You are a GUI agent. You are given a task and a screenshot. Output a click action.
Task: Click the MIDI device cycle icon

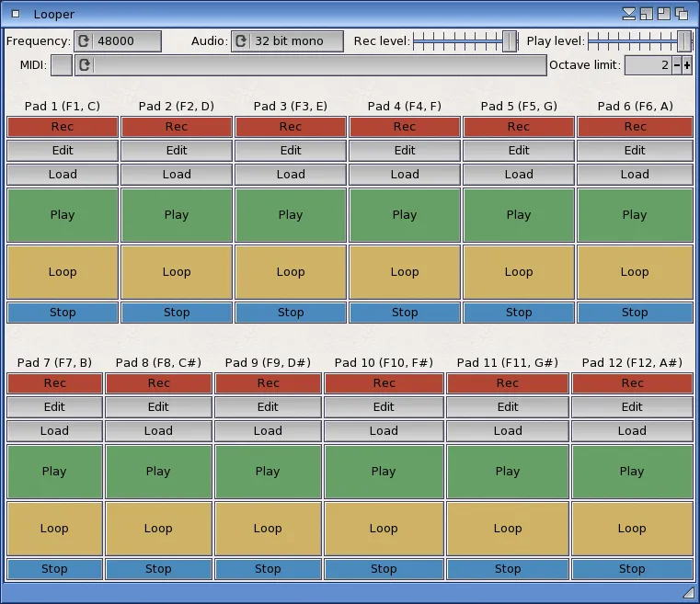84,65
